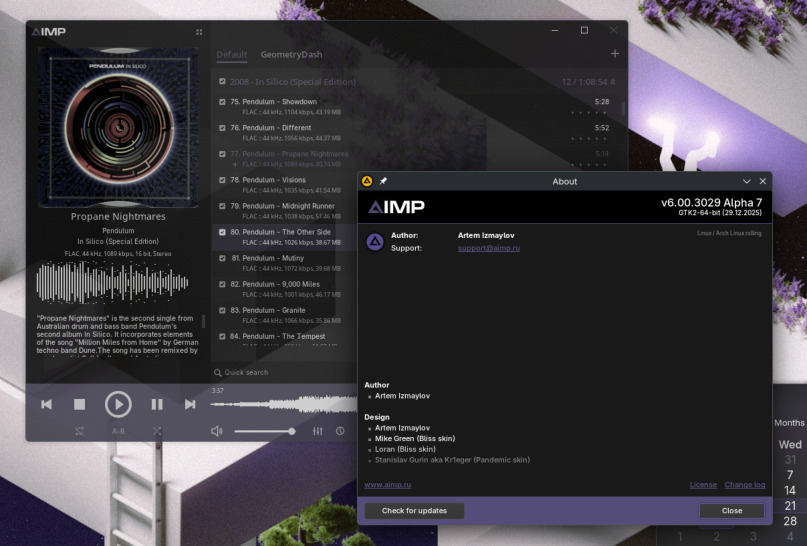
Task: Uncheck the 2008 - In Silico album group checkbox
Action: (222, 81)
